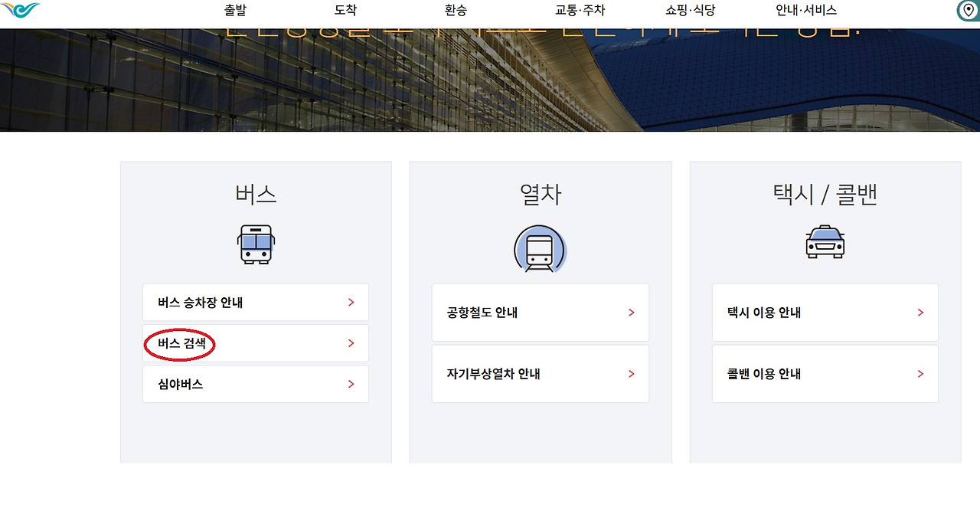Click the chevron beside 콜밴 이용 안내

(920, 373)
